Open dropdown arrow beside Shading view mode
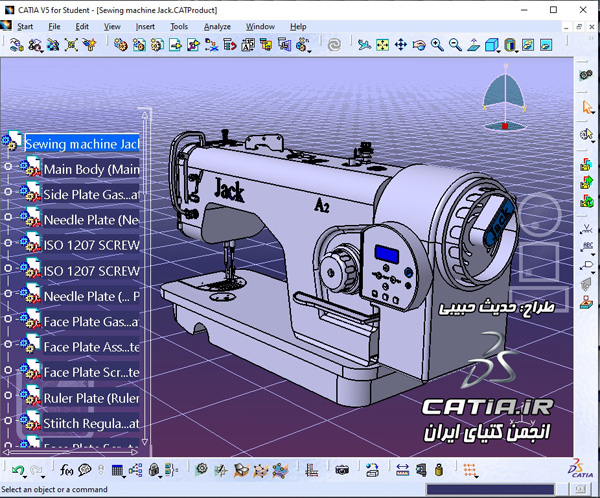 517,51
